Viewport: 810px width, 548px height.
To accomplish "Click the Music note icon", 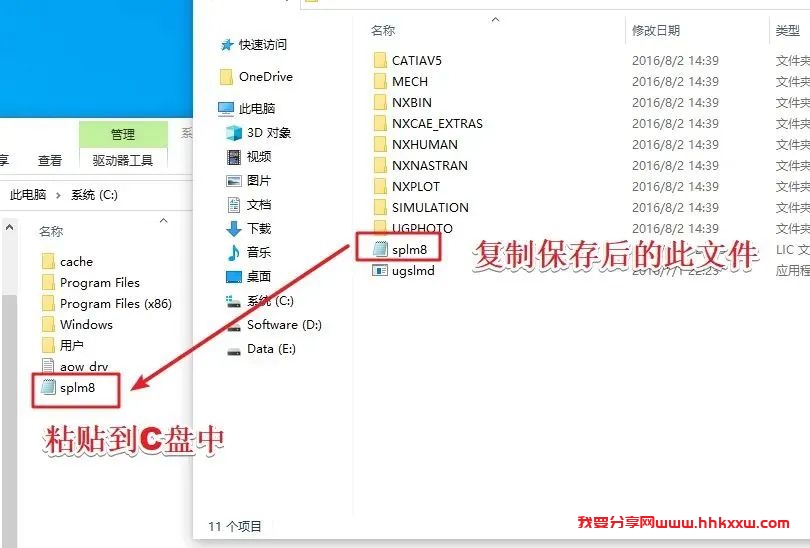I will (x=234, y=253).
